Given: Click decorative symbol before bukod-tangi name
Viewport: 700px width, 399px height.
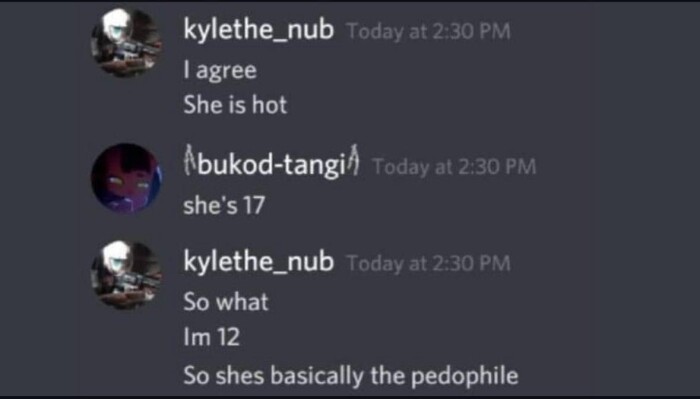Looking at the screenshot, I should (190, 159).
